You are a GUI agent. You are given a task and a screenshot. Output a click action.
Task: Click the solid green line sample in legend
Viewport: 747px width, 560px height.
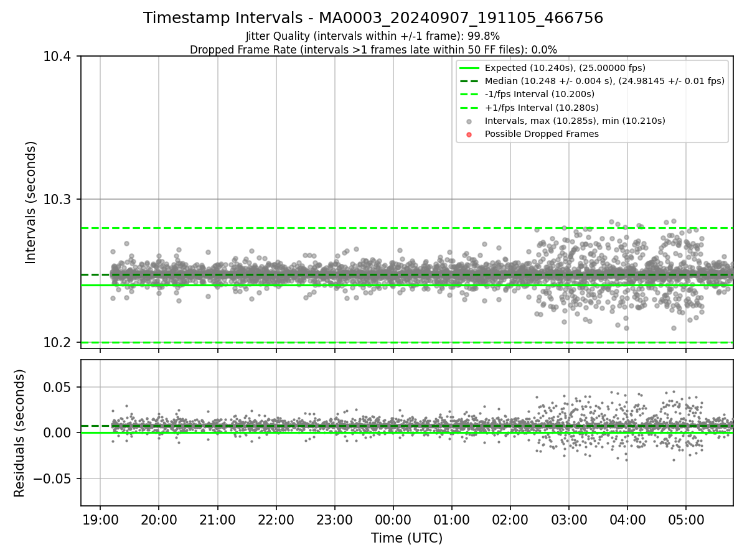469,68
